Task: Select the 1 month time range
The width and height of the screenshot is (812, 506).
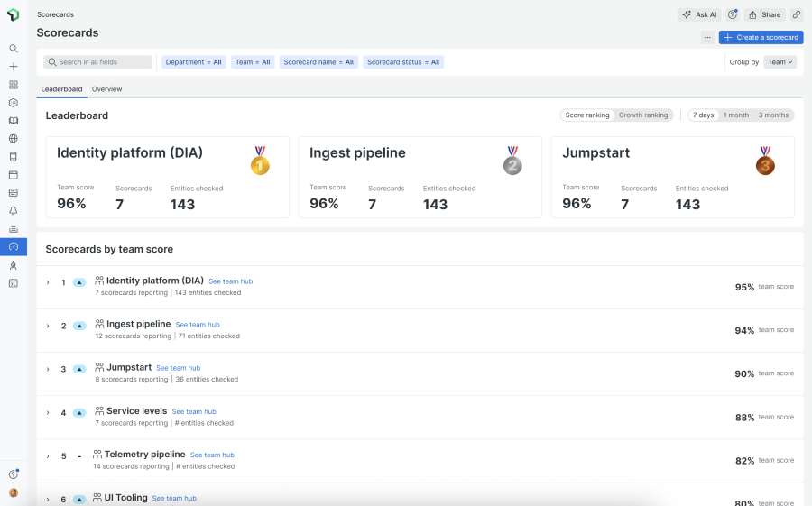Action: pyautogui.click(x=736, y=115)
